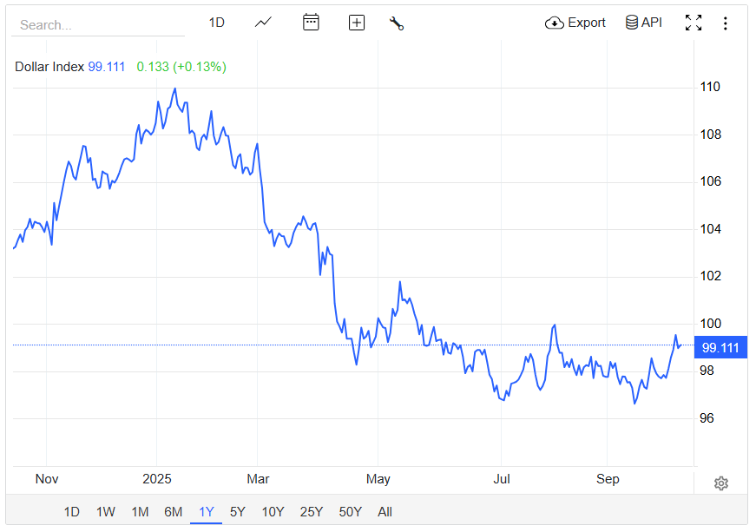Open the API database icon
Image resolution: width=756 pixels, height=532 pixels.
pyautogui.click(x=632, y=23)
